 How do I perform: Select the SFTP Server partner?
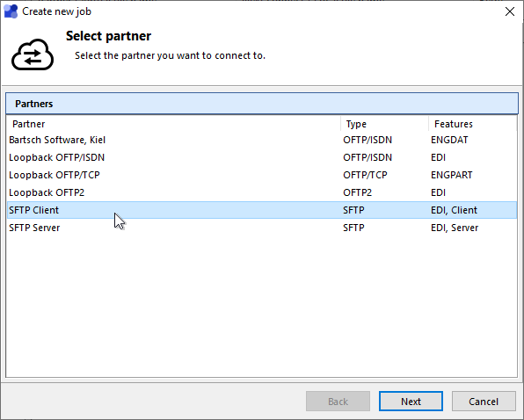(x=262, y=228)
